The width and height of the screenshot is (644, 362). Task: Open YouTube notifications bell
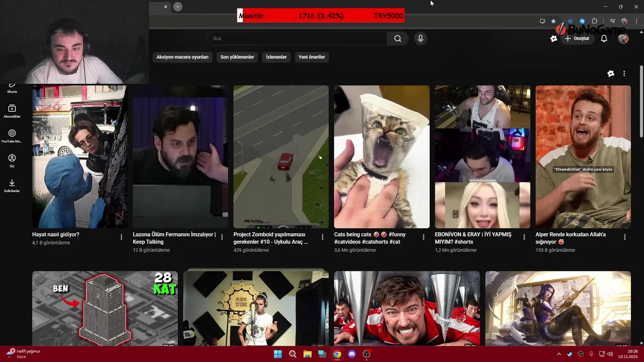pyautogui.click(x=604, y=39)
